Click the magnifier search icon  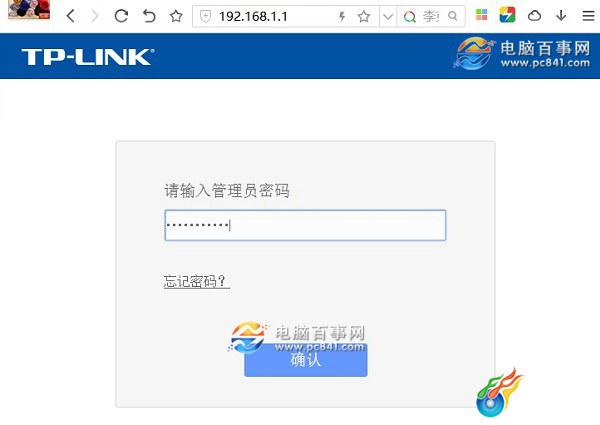(453, 16)
